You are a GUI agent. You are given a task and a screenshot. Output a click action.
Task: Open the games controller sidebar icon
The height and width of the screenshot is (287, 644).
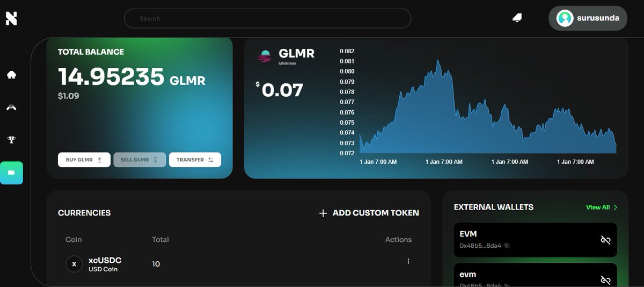click(11, 107)
